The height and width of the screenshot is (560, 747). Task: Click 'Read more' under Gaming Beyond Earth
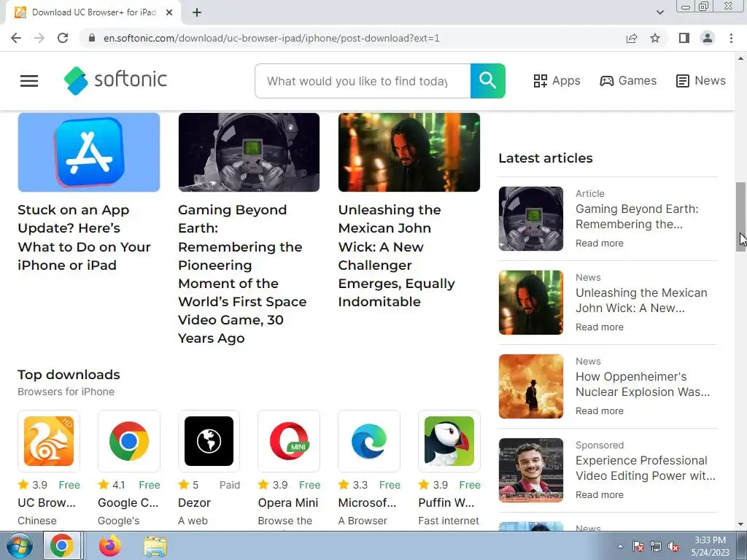[600, 244]
